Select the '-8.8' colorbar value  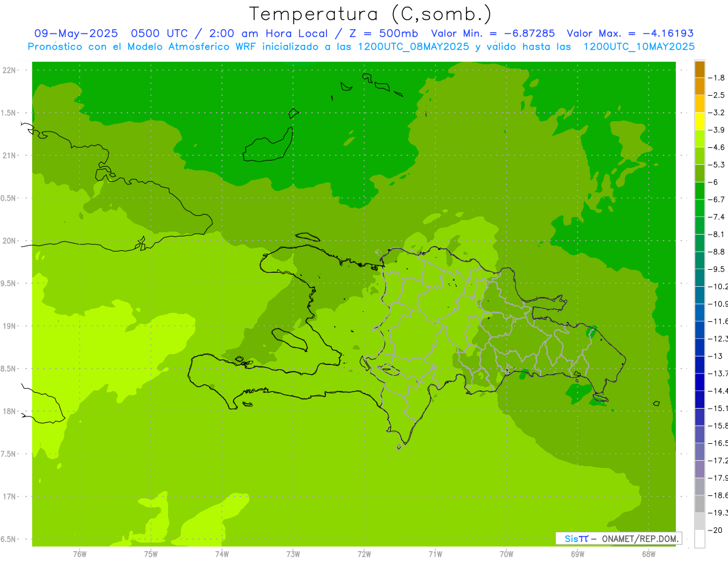tap(718, 252)
